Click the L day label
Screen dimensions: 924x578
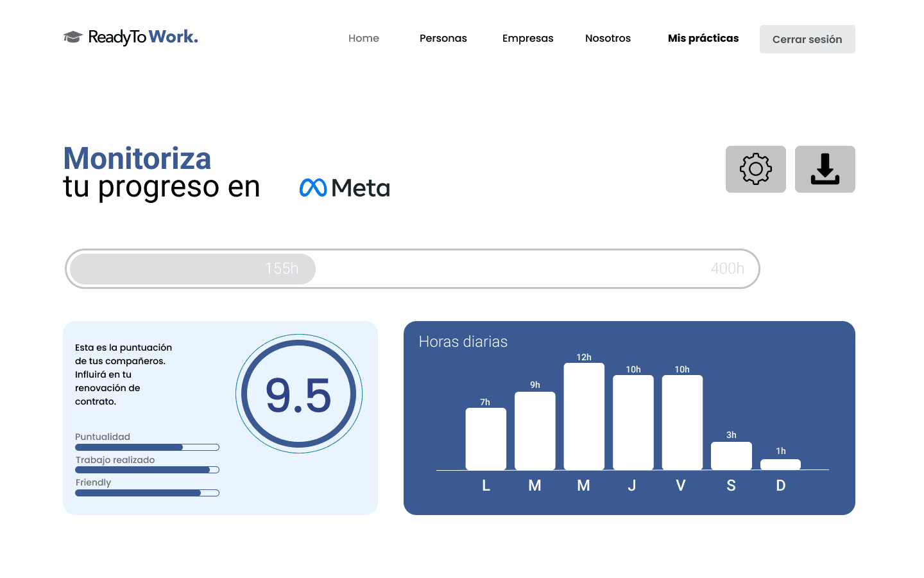point(486,486)
